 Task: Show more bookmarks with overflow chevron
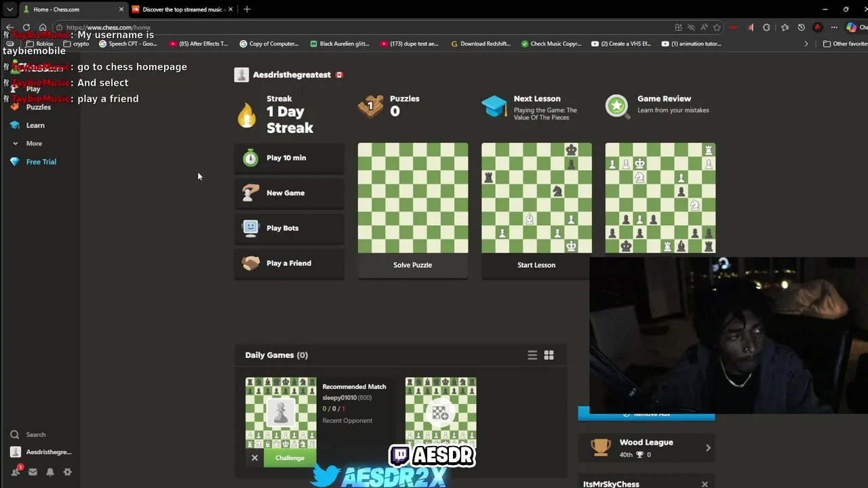806,44
